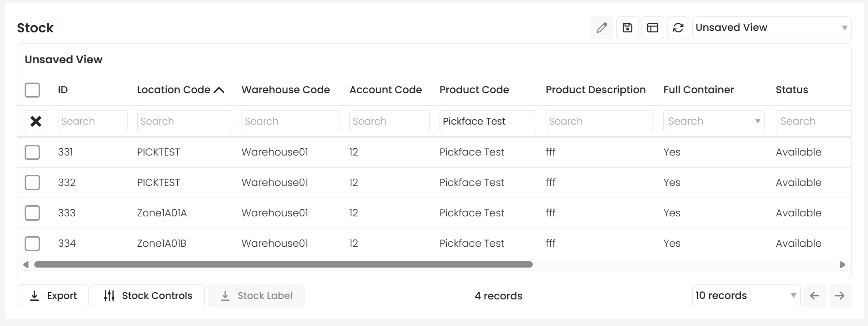Go to the next page arrow
868x326 pixels.
(840, 296)
